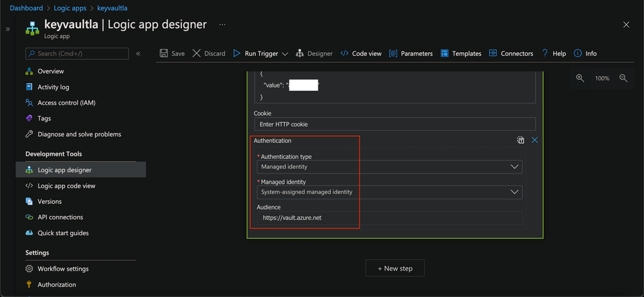Click the icon left of Authentication X
Image resolution: width=644 pixels, height=297 pixels.
520,140
